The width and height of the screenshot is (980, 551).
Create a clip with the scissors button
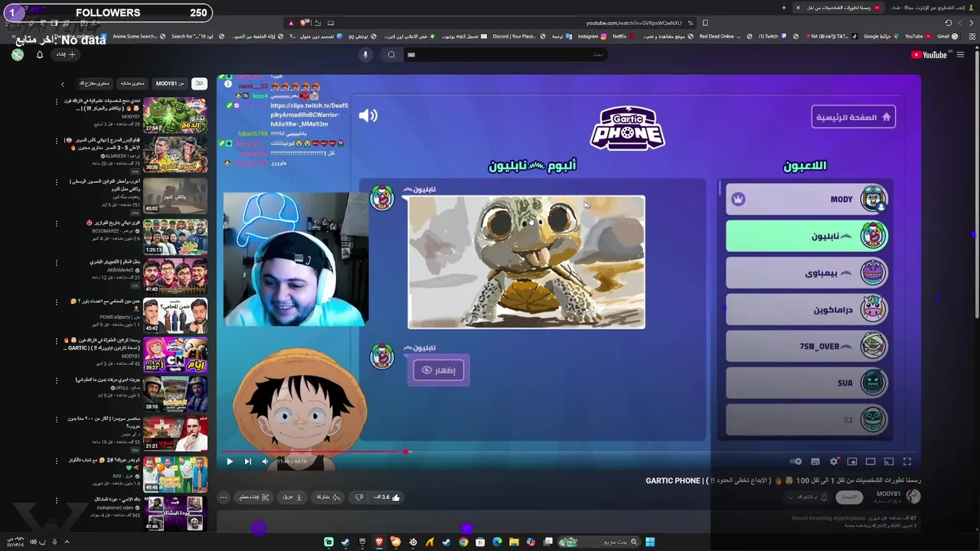click(254, 497)
